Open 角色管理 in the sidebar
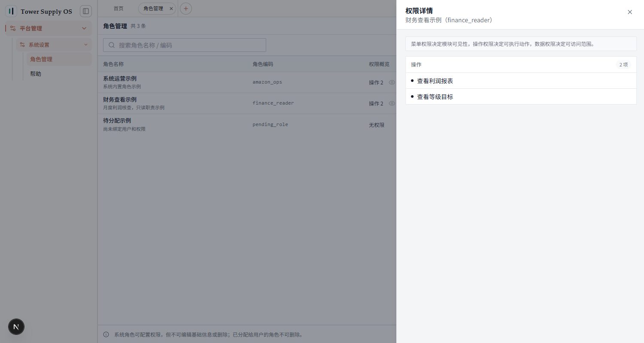The width and height of the screenshot is (644, 343). click(x=59, y=59)
